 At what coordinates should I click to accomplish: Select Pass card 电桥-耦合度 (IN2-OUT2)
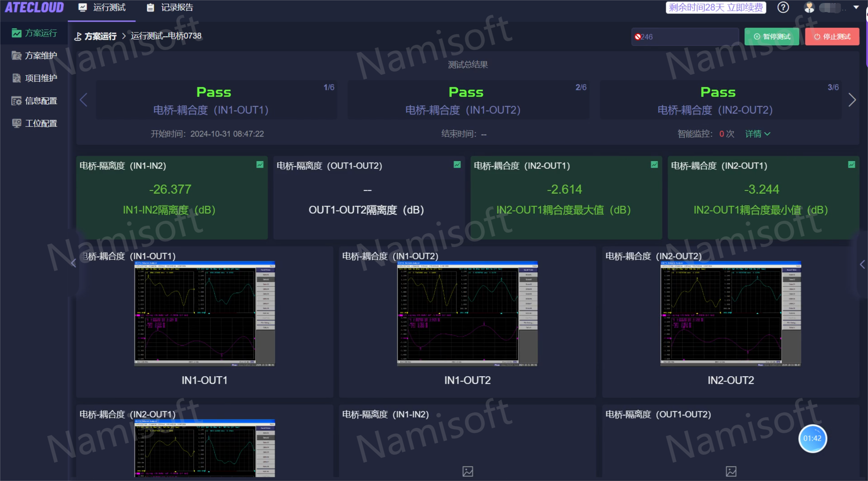720,100
